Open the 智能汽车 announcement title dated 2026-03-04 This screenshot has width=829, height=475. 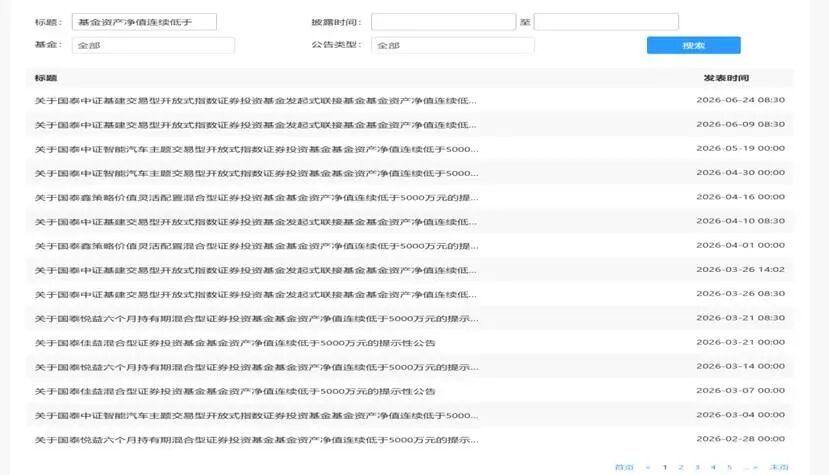256,415
